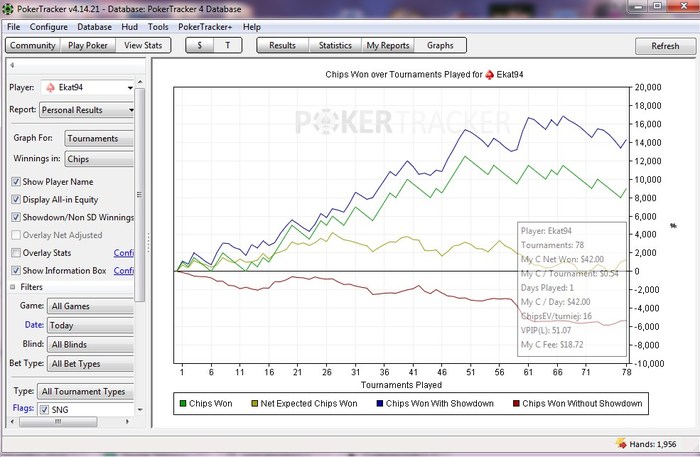Image resolution: width=700 pixels, height=457 pixels.
Task: Click sidebar scroll up arrow
Action: point(140,82)
